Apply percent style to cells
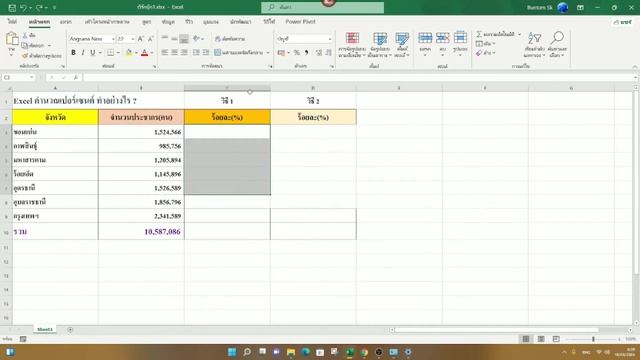 [297, 53]
